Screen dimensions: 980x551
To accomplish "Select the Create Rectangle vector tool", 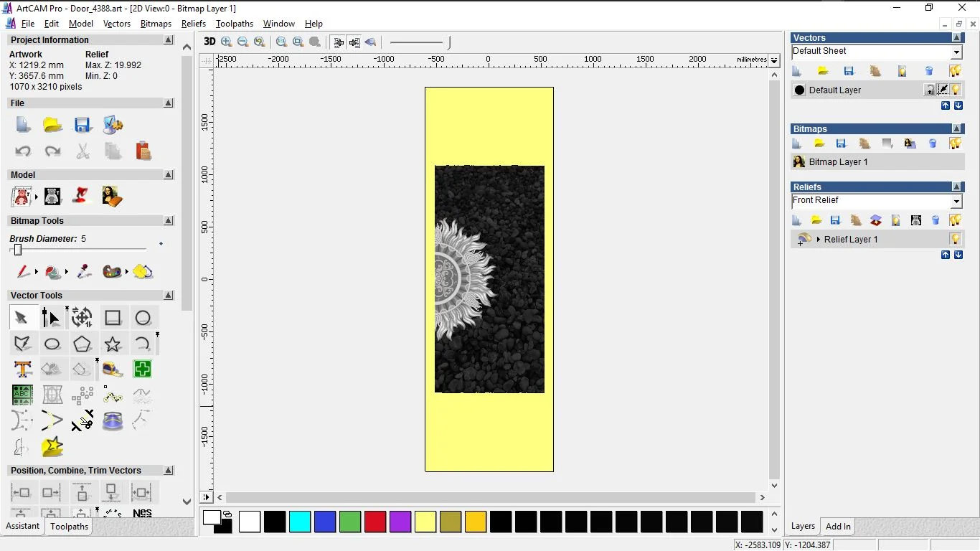I will click(113, 318).
